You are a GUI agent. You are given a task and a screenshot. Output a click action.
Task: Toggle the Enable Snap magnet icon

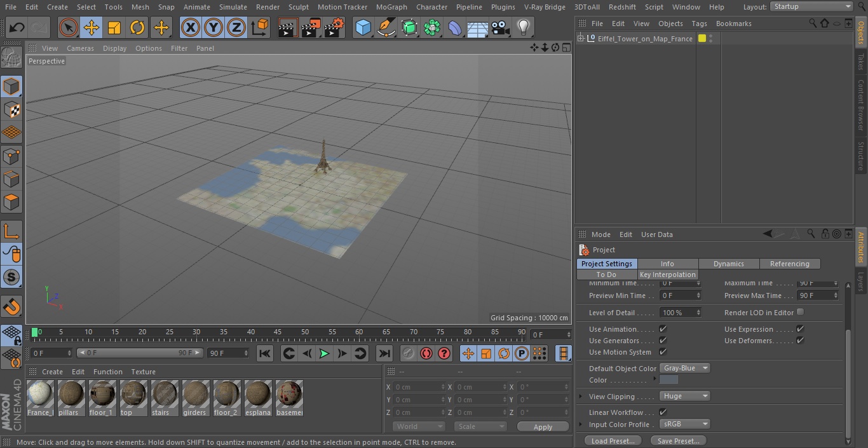click(x=11, y=306)
